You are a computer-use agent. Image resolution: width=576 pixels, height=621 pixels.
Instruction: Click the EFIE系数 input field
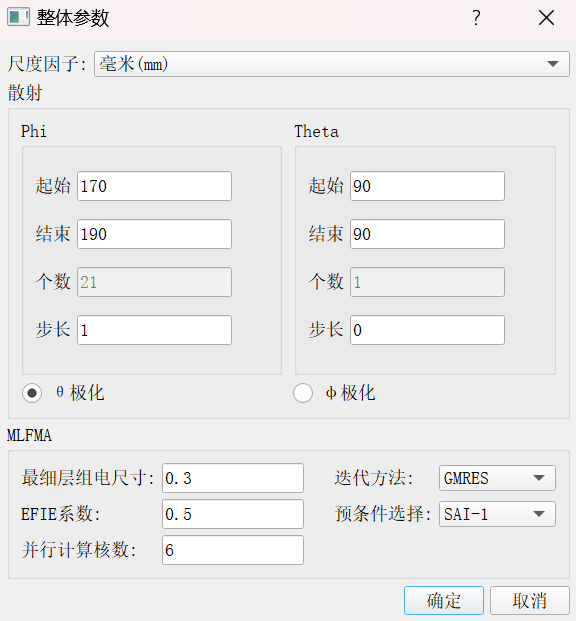pos(233,514)
